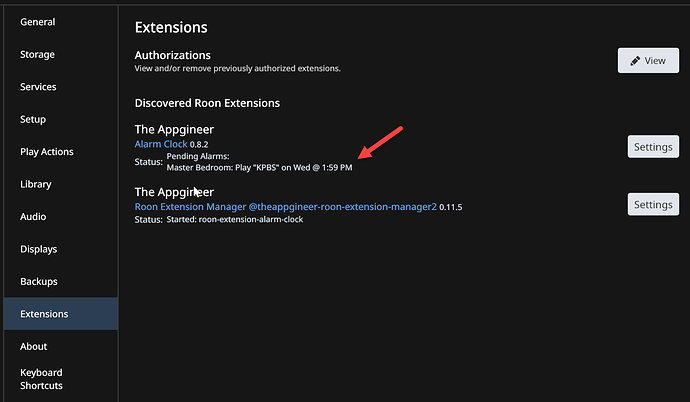Open the About page
Viewport: 690px width, 402px height.
[x=33, y=346]
